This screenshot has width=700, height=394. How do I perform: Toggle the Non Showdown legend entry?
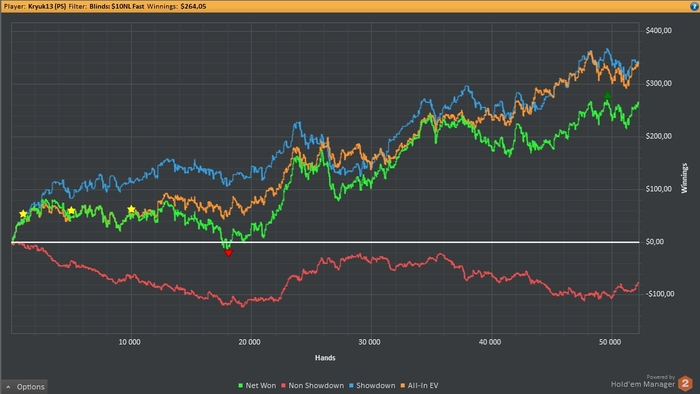[312, 386]
